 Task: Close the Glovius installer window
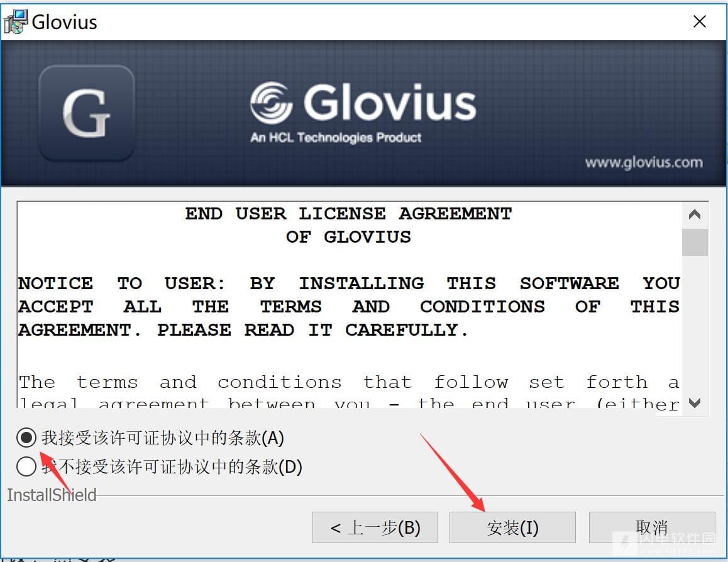point(699,21)
